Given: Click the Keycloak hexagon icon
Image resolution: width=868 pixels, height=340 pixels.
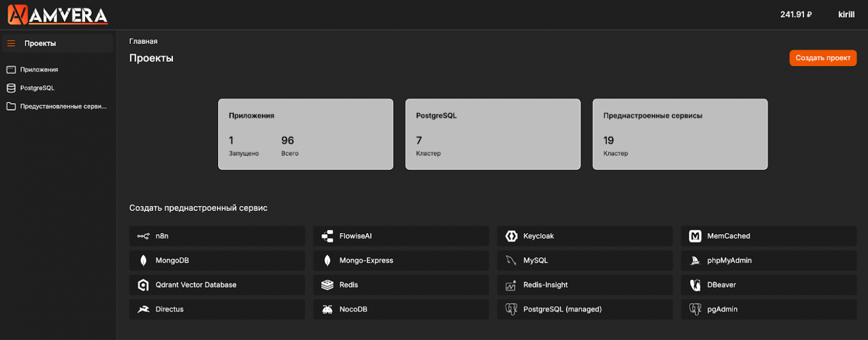Looking at the screenshot, I should 511,236.
